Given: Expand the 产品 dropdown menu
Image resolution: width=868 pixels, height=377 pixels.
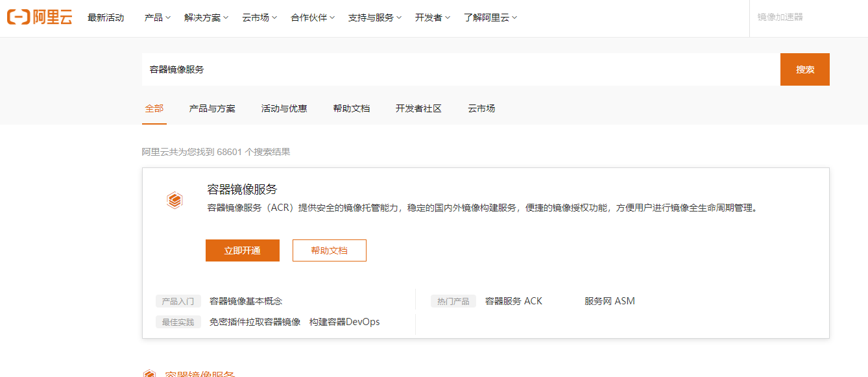Looking at the screenshot, I should point(158,18).
